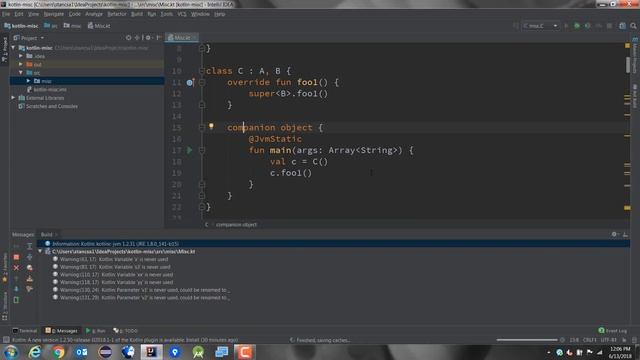640x360 pixels.
Task: Open Project Structure icon in top toolbar
Action: coord(622,26)
